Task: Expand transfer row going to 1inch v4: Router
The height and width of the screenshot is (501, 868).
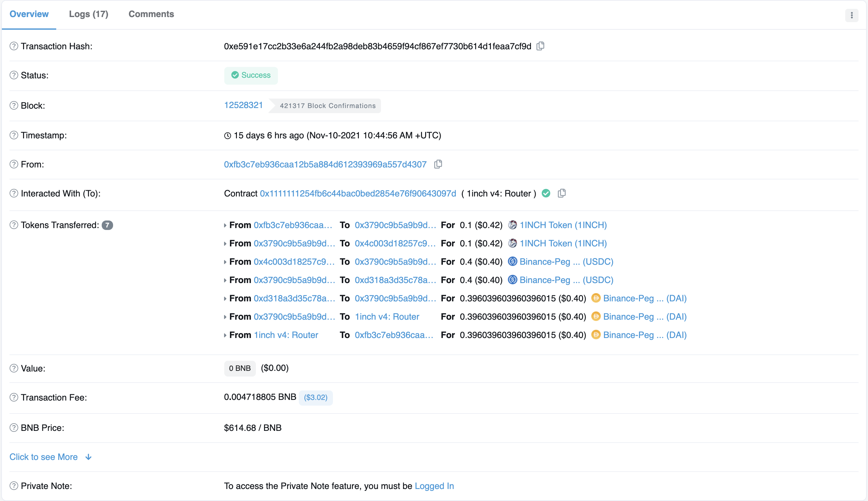Action: [225, 317]
